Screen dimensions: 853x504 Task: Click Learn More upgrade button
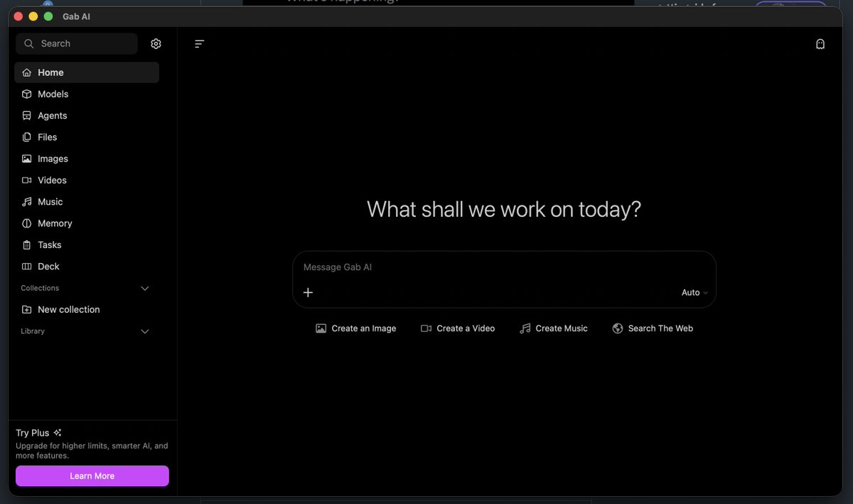click(92, 476)
